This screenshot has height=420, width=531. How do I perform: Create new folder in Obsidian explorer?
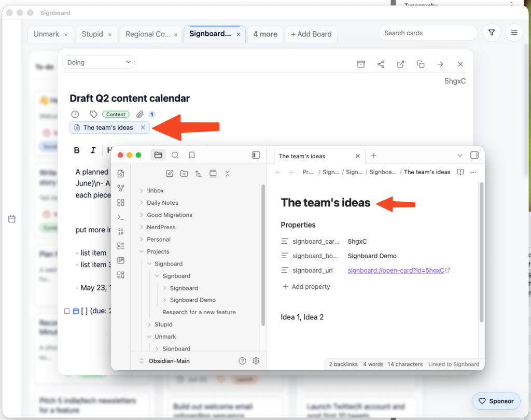184,174
